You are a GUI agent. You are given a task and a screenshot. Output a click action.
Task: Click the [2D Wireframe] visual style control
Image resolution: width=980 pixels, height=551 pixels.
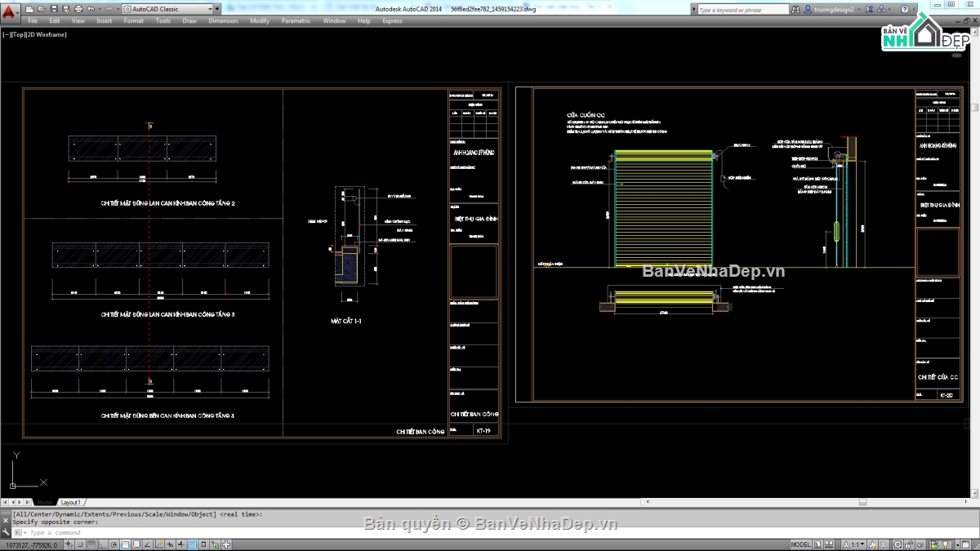(47, 35)
